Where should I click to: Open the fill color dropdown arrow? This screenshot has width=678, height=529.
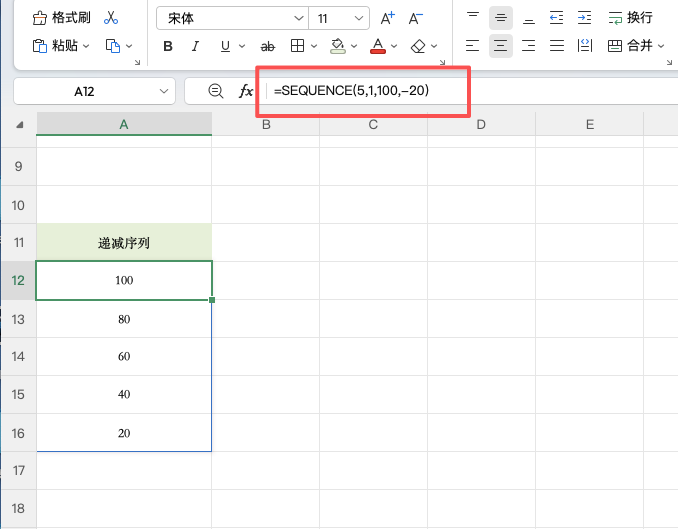point(354,46)
